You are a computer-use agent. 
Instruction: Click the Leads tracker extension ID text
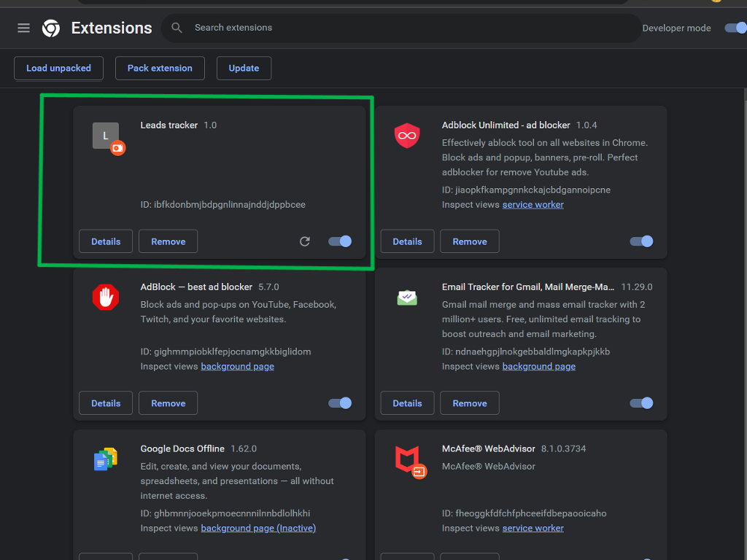tap(223, 205)
